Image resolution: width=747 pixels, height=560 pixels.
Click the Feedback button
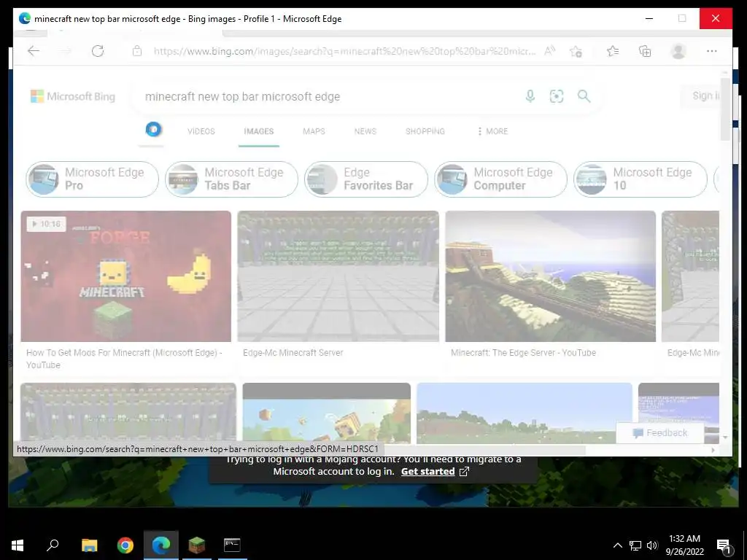[x=659, y=433]
